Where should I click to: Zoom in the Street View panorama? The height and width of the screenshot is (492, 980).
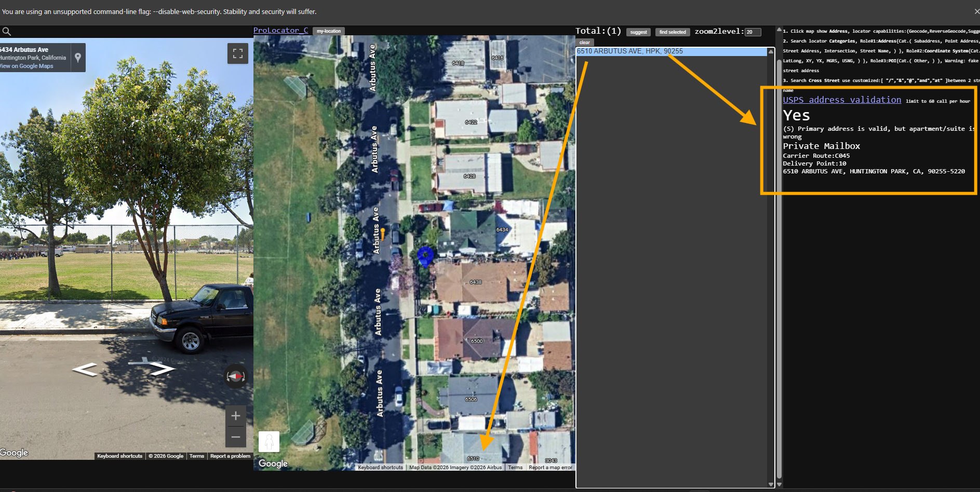[235, 416]
